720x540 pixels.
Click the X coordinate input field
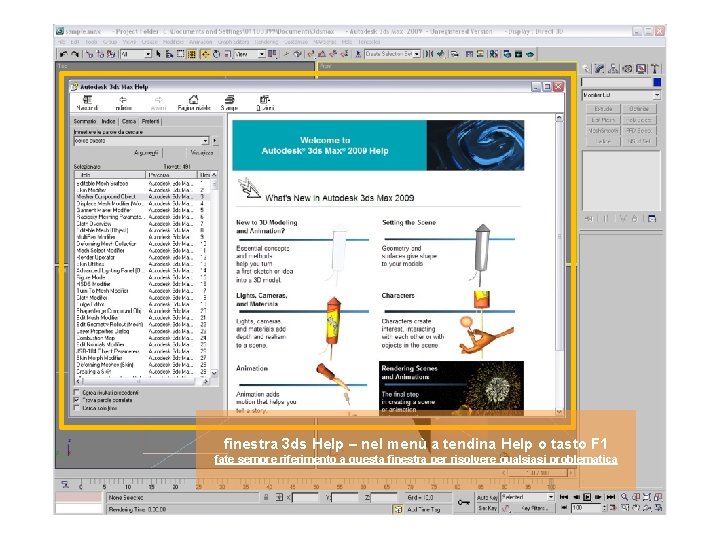[305, 497]
